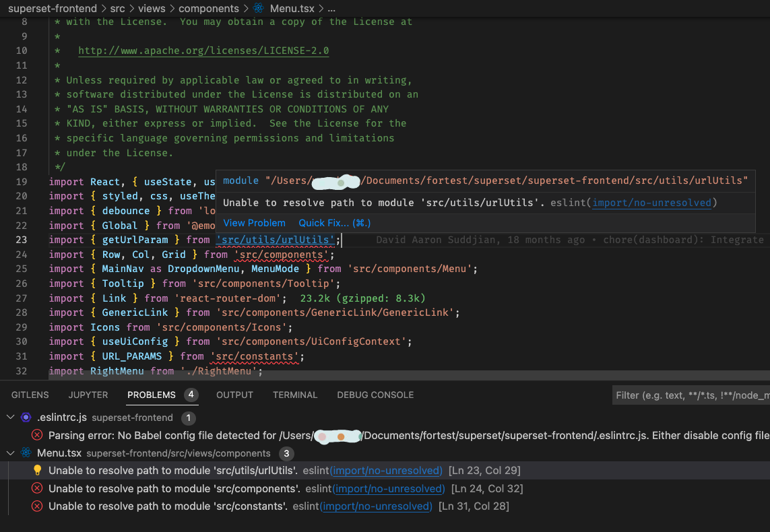The height and width of the screenshot is (532, 770).
Task: Click the React file icon beside Menu.tsx problems group
Action: point(26,453)
